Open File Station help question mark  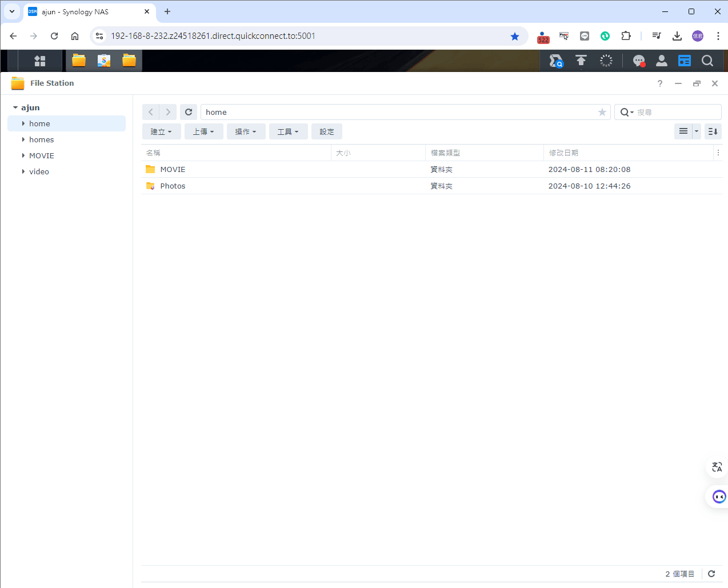click(660, 83)
